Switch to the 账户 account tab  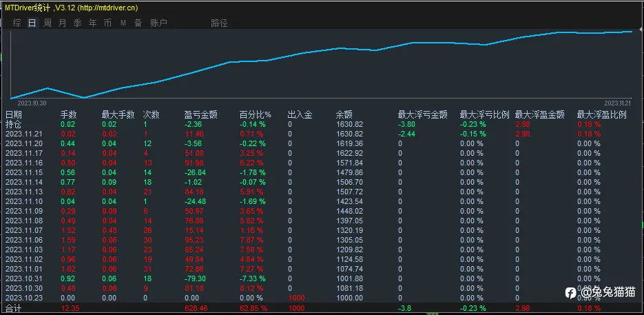(158, 23)
